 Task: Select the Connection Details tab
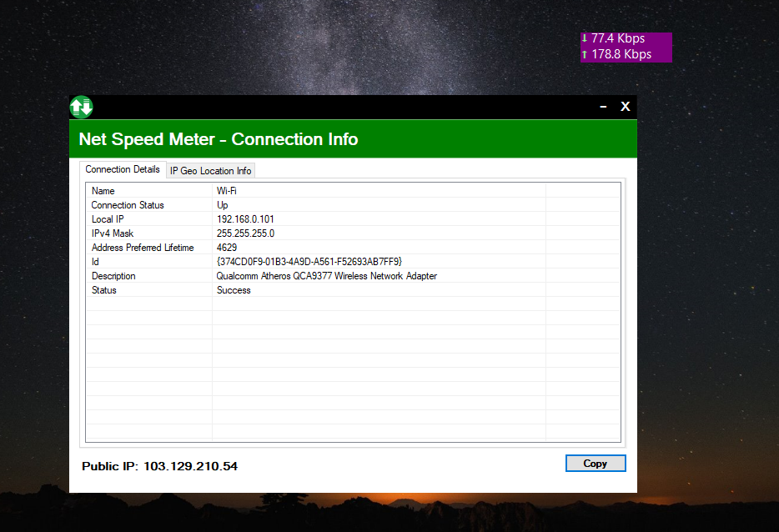coord(123,169)
